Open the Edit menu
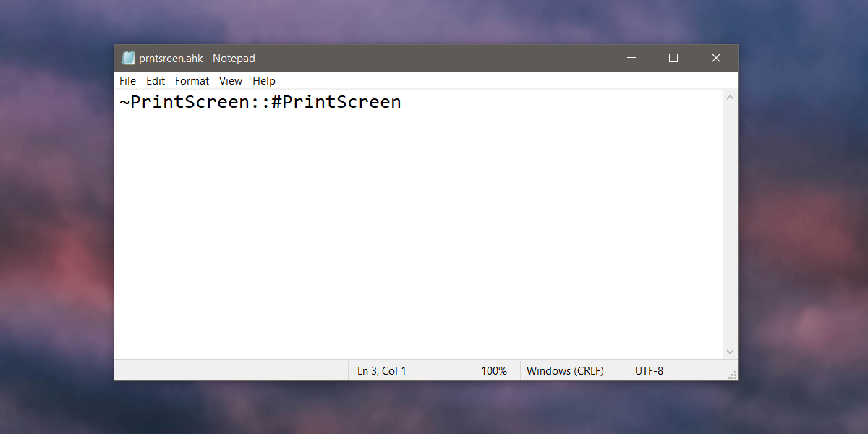The height and width of the screenshot is (434, 868). 155,80
